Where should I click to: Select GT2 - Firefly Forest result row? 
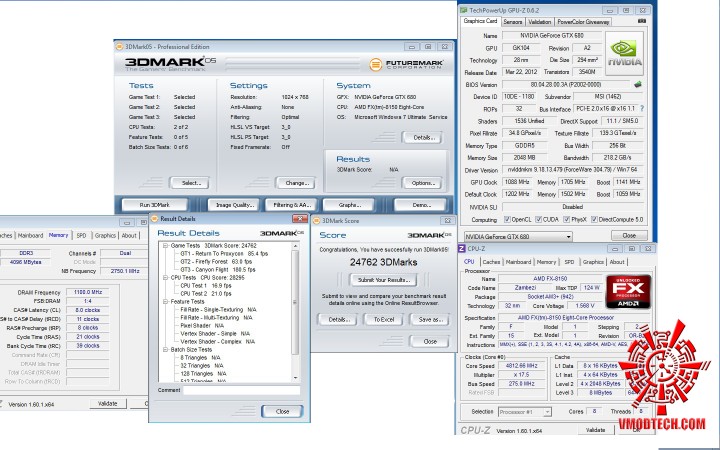(216, 262)
